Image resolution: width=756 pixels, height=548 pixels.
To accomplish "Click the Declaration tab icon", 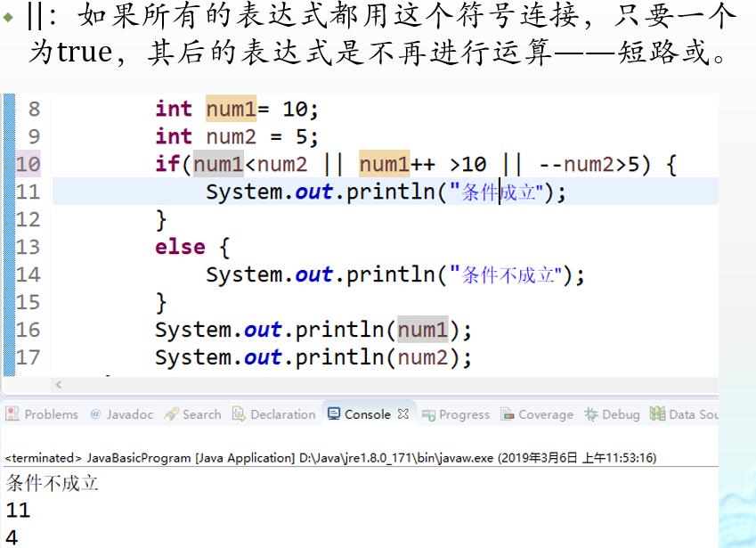I will point(239,413).
